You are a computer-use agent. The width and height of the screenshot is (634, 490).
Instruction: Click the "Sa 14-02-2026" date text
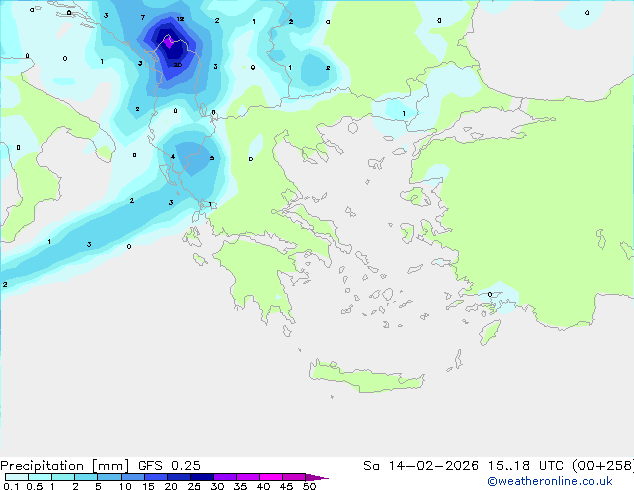421,466
